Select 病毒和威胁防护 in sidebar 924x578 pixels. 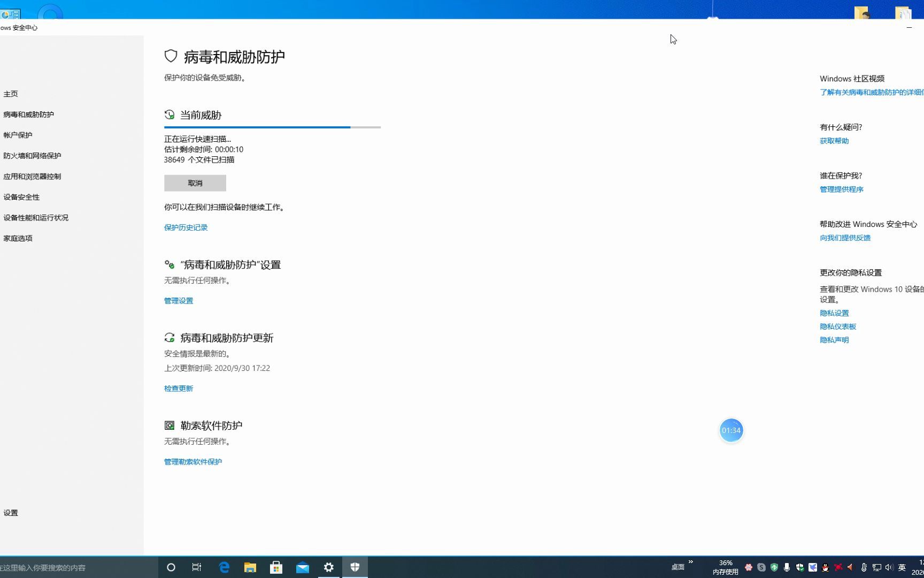click(x=28, y=115)
